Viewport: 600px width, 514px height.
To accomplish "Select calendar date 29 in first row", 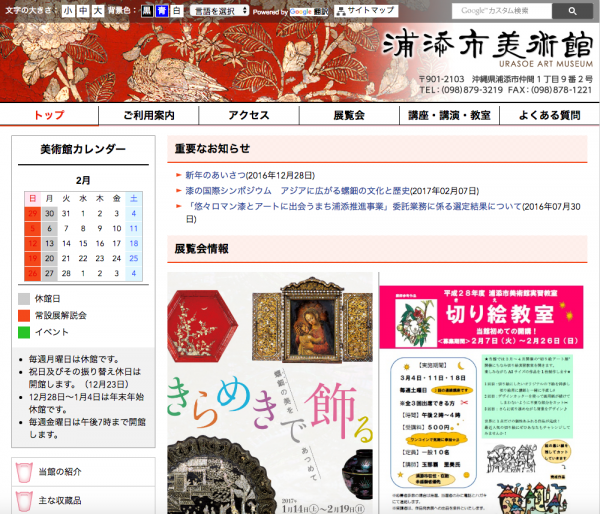I will tap(33, 214).
